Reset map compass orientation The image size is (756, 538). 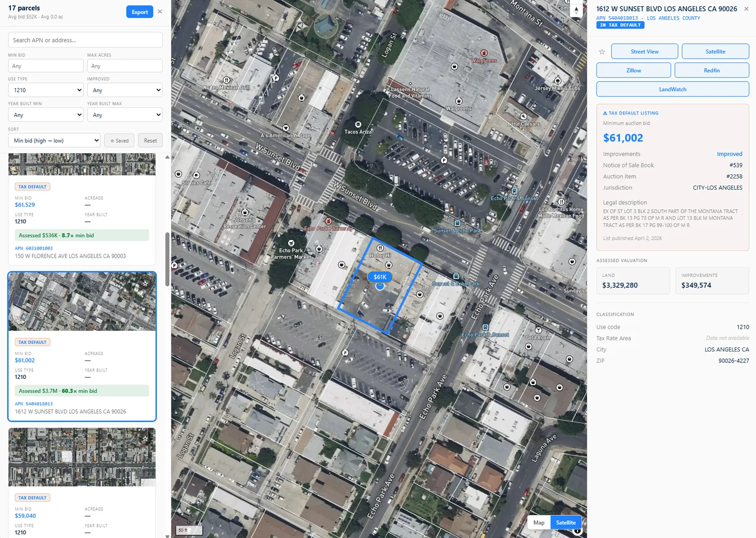click(577, 9)
